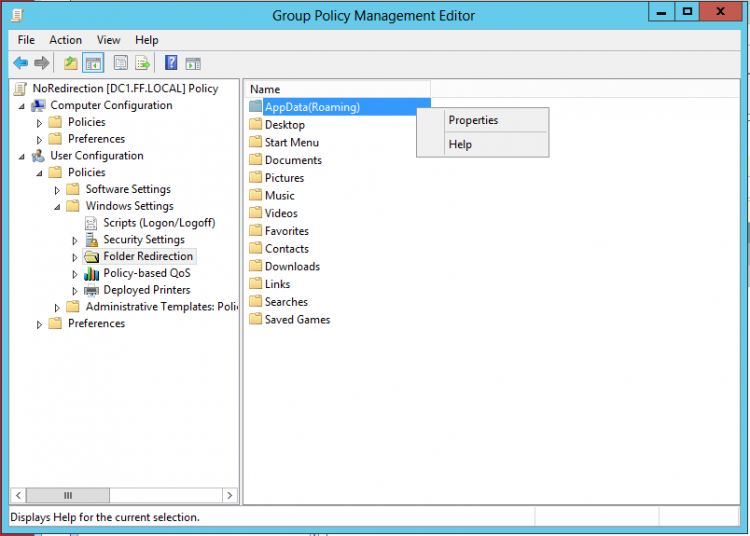This screenshot has width=750, height=536.
Task: Expand Preferences under Computer Configuration
Action: click(39, 140)
